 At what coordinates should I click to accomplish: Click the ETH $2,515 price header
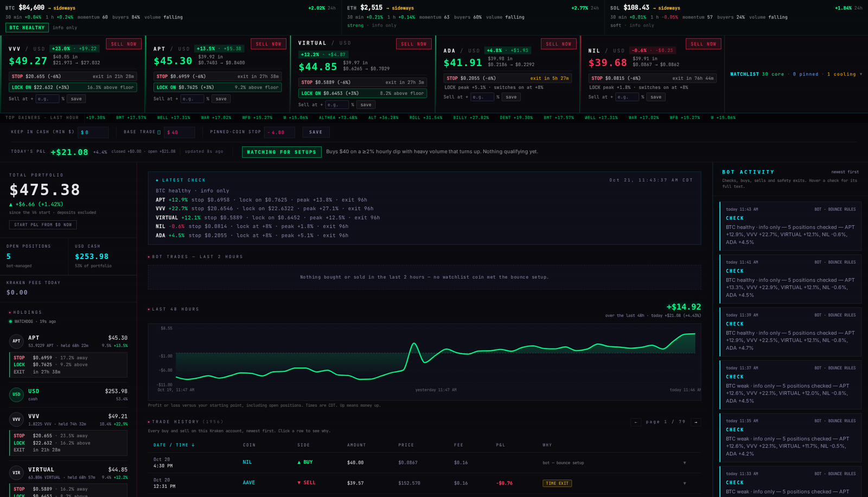click(x=372, y=8)
